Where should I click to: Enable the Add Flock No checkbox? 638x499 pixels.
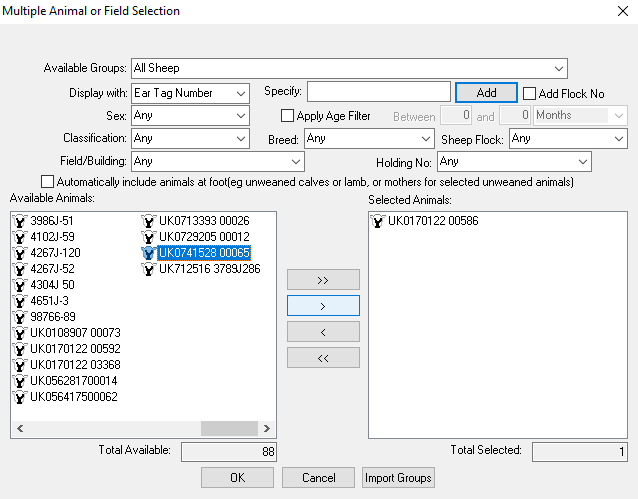click(530, 94)
